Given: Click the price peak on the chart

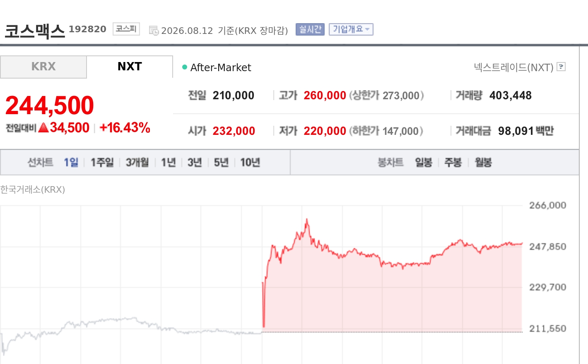Looking at the screenshot, I should pyautogui.click(x=307, y=220).
